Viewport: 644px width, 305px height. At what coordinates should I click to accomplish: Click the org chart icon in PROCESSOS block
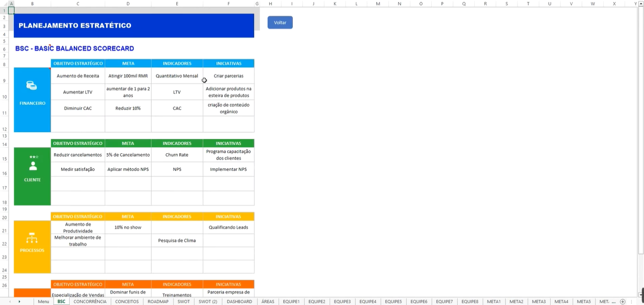tap(32, 238)
